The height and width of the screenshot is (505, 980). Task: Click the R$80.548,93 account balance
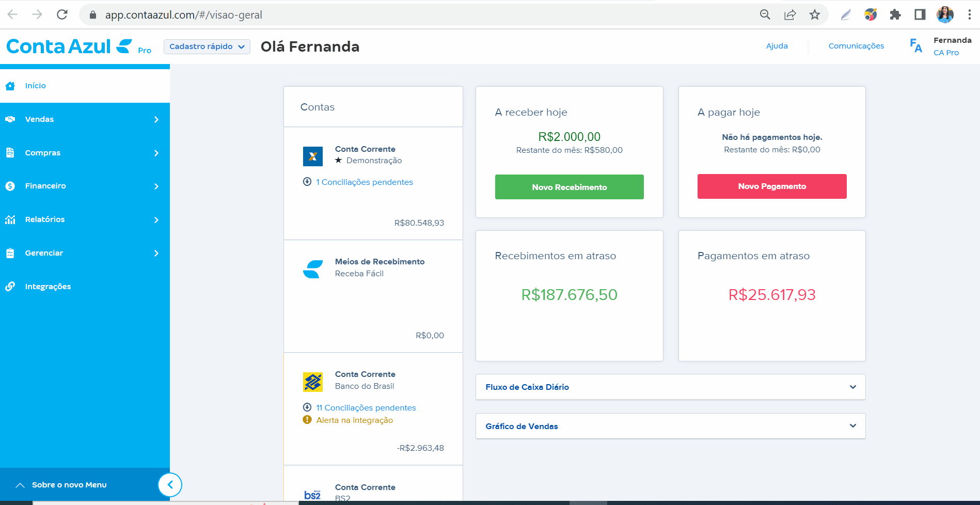click(x=419, y=223)
